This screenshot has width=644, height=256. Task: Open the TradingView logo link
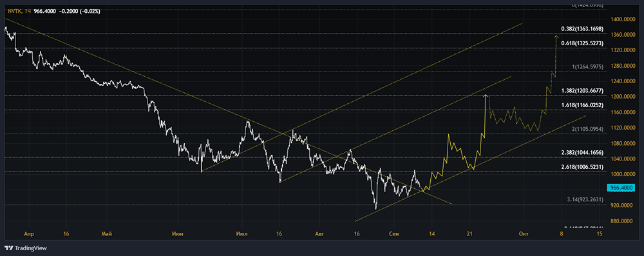coord(26,248)
